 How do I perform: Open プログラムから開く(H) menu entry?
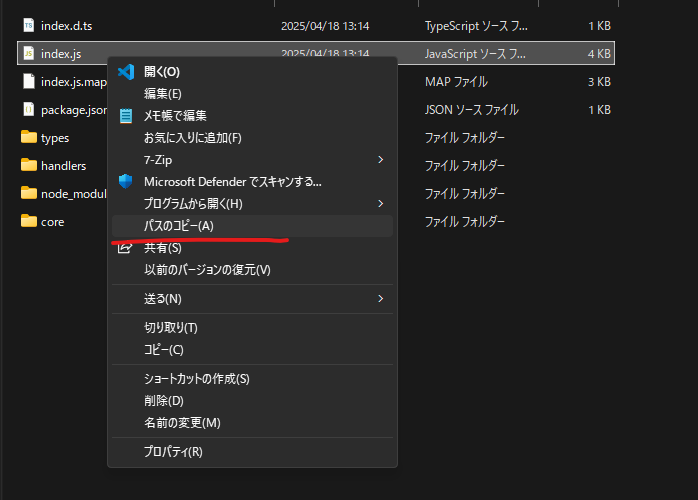(252, 203)
